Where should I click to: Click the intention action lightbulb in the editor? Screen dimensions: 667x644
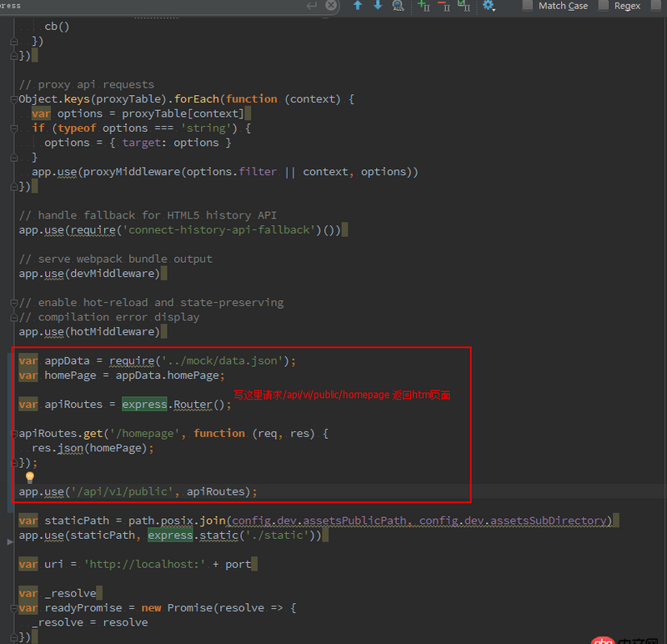(29, 477)
